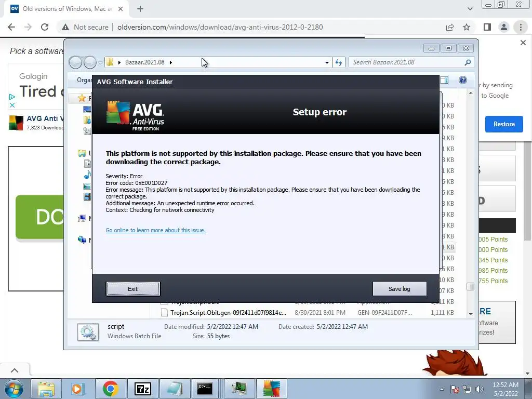
Task: Click the Exit button in AVG installer
Action: click(x=132, y=289)
